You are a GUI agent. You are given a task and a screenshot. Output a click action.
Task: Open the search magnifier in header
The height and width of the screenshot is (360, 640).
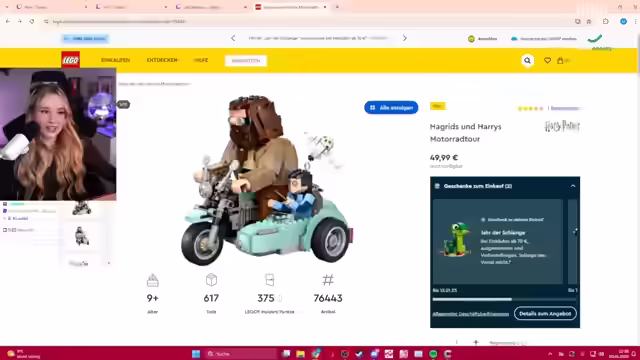click(x=527, y=60)
